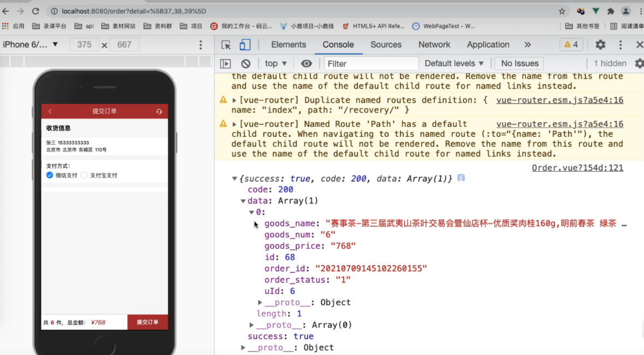Click the 4 warnings counter badge

[571, 44]
